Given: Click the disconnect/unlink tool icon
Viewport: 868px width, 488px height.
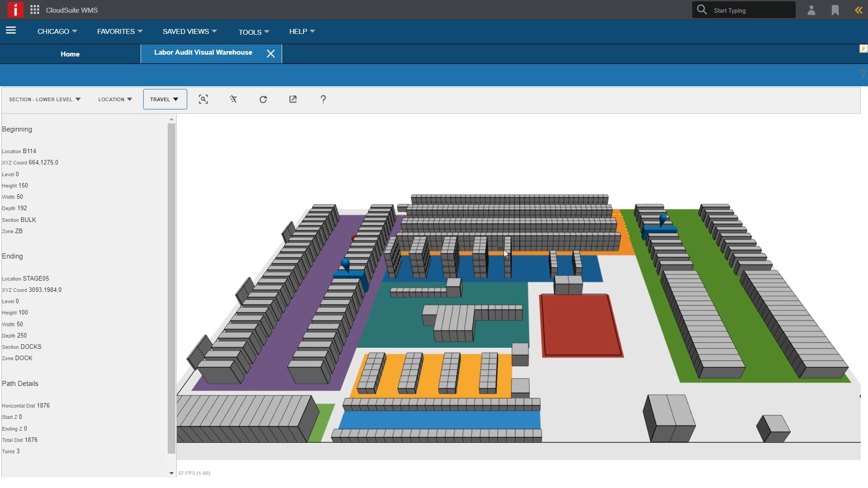Looking at the screenshot, I should [x=233, y=99].
